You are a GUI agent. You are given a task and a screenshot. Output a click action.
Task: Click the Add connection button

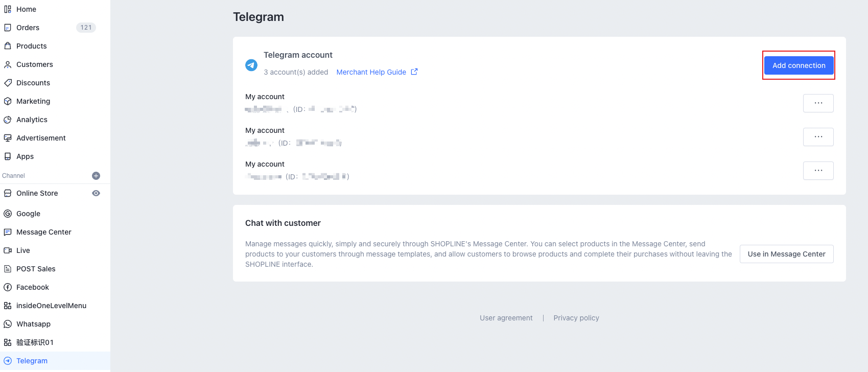tap(799, 65)
